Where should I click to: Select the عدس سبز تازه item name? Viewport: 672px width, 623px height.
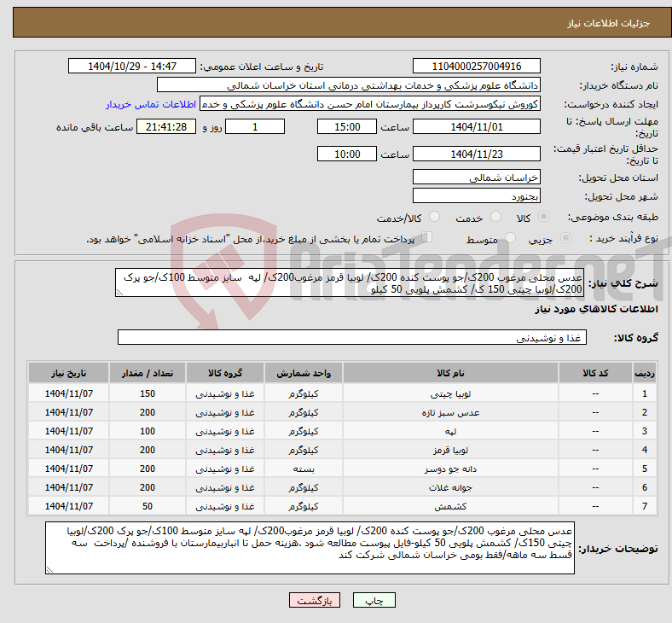click(x=450, y=412)
